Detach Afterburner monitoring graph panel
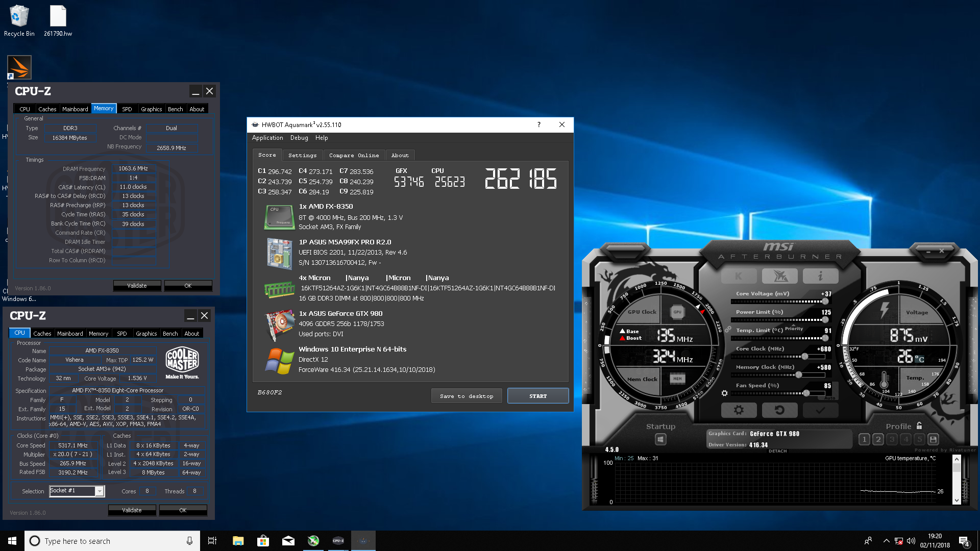This screenshot has width=980, height=551. point(777,451)
